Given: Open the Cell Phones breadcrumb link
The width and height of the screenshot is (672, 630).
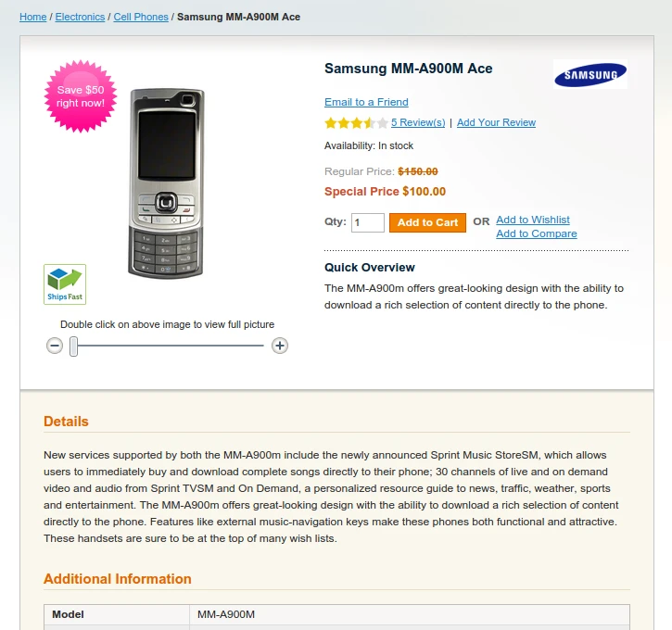Looking at the screenshot, I should click(x=141, y=17).
